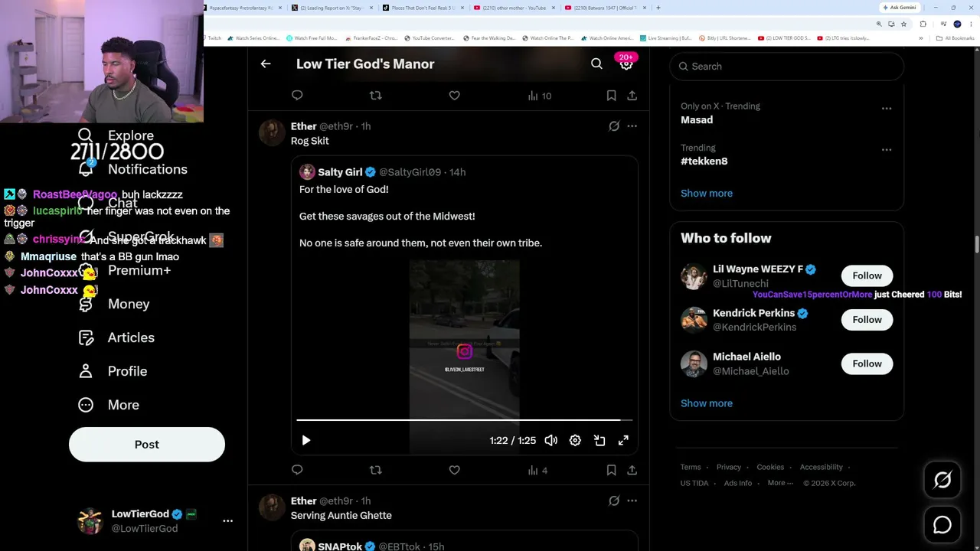This screenshot has width=980, height=551.
Task: Follow Michael Aiello
Action: (x=867, y=364)
